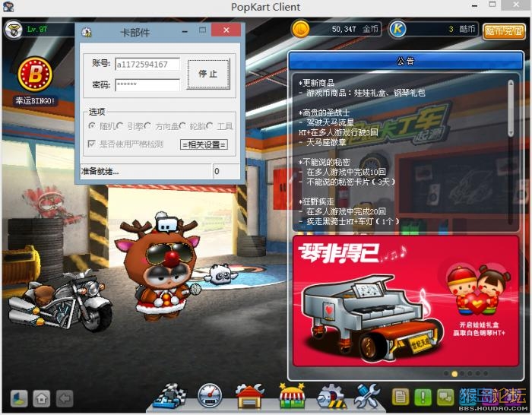Screen dimensions: 532x415
Task: Click the 卡部件 window title icon
Action: point(87,32)
